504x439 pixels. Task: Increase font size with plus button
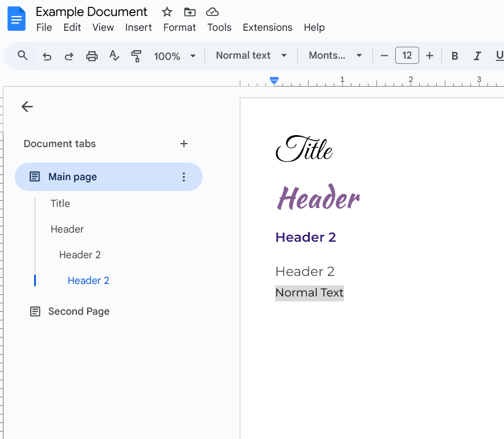(429, 55)
